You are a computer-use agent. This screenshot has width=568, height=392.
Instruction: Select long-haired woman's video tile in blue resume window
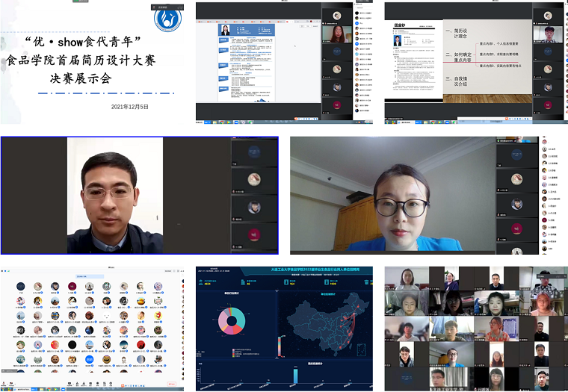(337, 34)
